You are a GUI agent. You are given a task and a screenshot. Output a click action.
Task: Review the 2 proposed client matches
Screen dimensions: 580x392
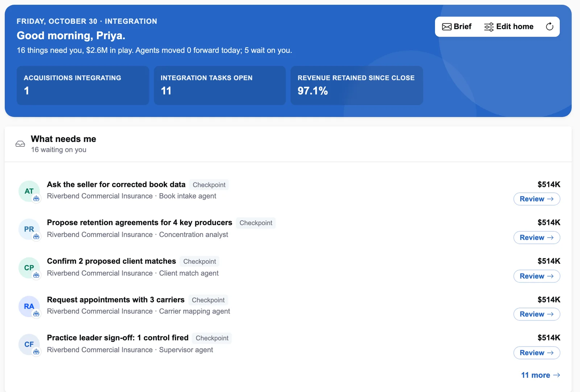pyautogui.click(x=536, y=276)
